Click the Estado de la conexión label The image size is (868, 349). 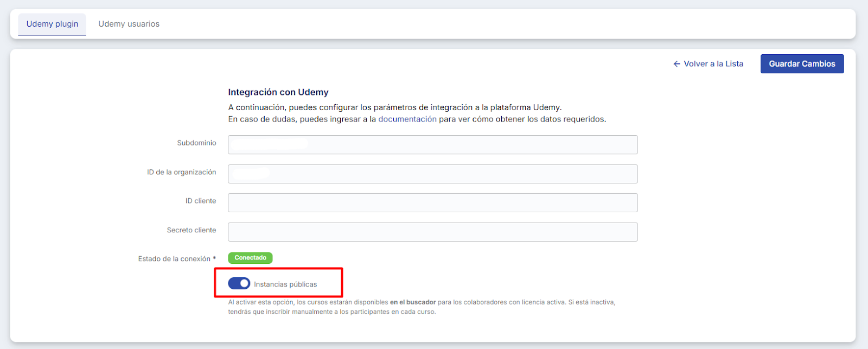(174, 259)
